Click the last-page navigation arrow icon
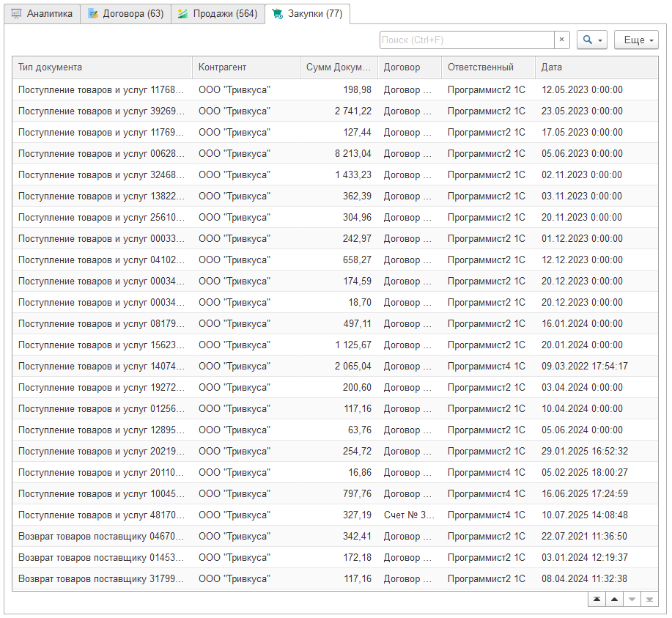672x618 pixels. tap(649, 600)
